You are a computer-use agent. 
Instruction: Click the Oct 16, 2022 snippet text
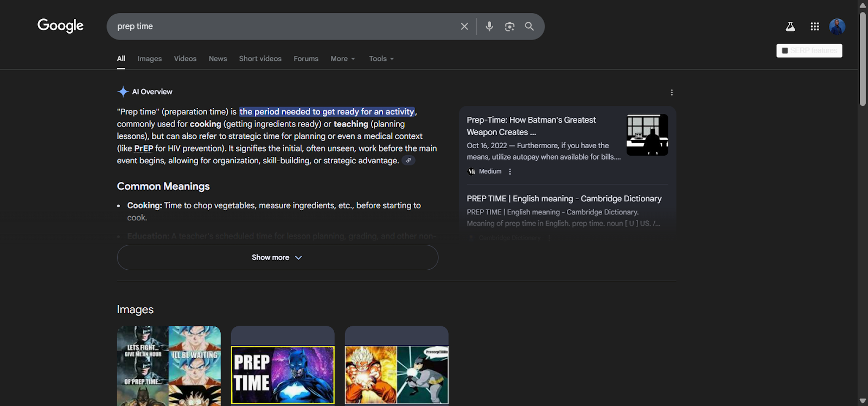[x=544, y=151]
